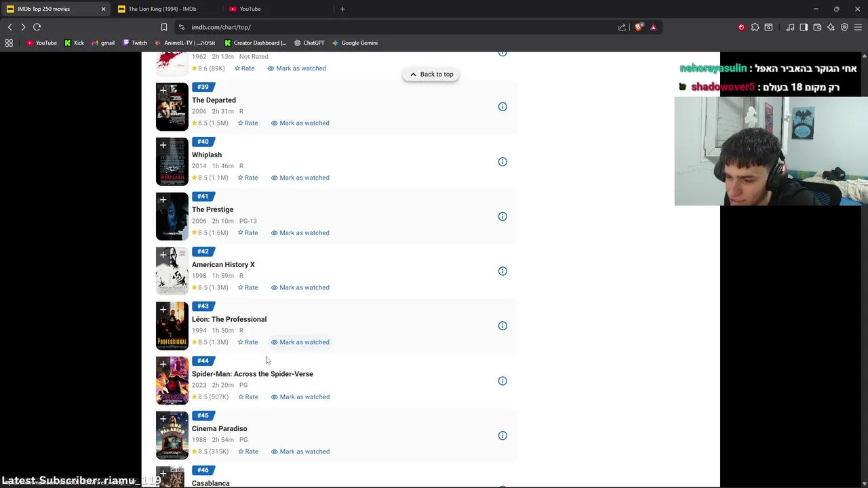
Task: Add Spider-Man: Across the Spider-Verse to watchlist
Action: [163, 365]
